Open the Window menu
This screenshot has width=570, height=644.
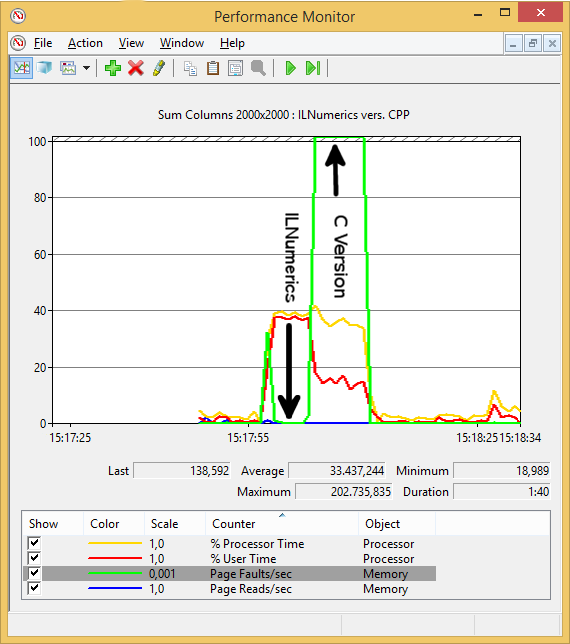coord(182,43)
